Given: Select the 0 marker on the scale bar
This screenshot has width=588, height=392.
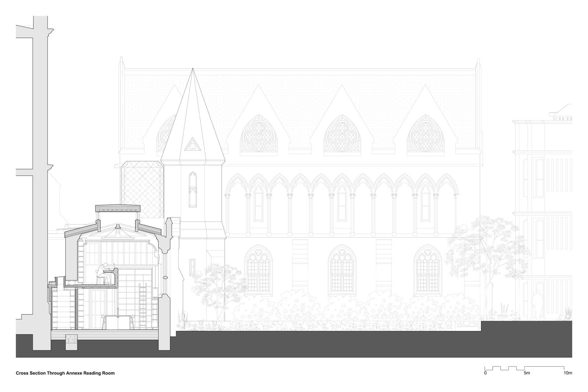Looking at the screenshot, I should [x=485, y=373].
